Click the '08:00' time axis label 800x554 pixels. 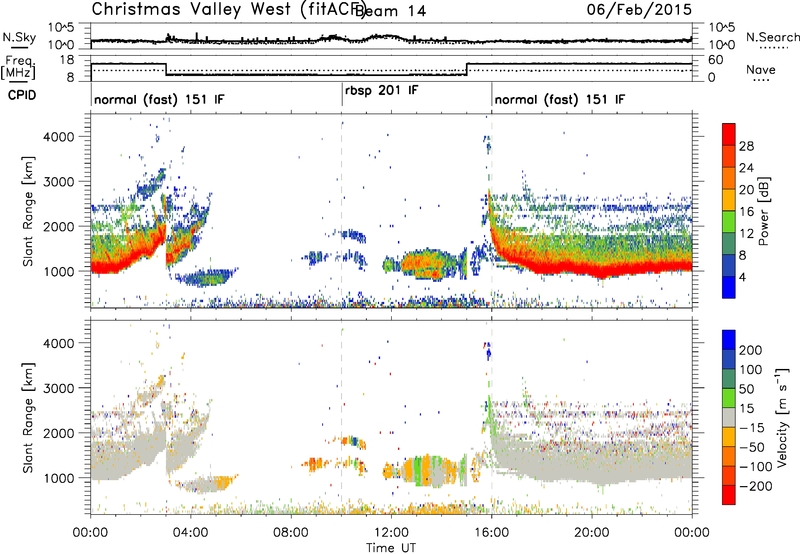click(290, 533)
